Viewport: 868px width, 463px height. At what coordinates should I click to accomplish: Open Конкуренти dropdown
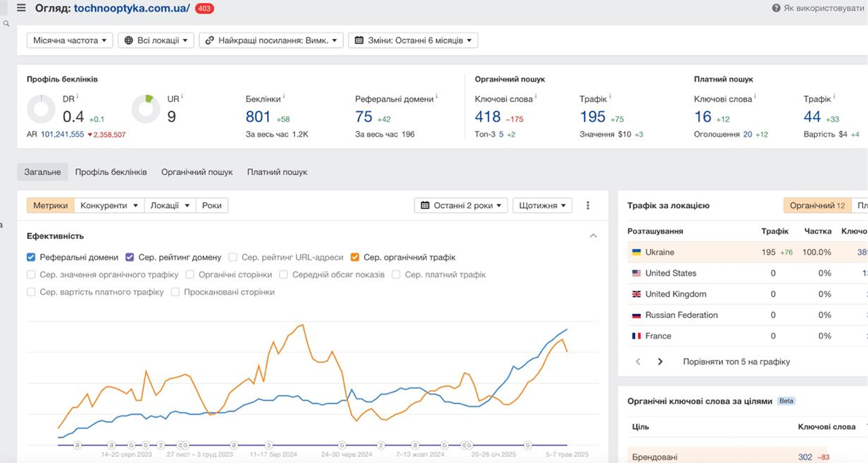109,205
